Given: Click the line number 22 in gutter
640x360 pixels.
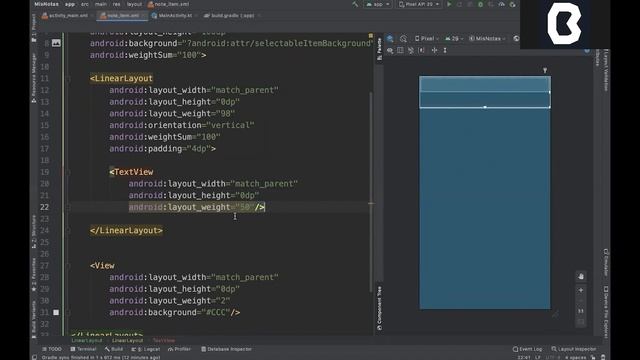Looking at the screenshot, I should [x=44, y=207].
